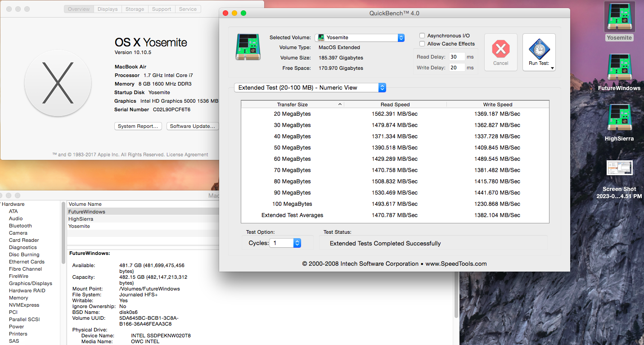Select Audio in System Report sidebar

pyautogui.click(x=16, y=218)
